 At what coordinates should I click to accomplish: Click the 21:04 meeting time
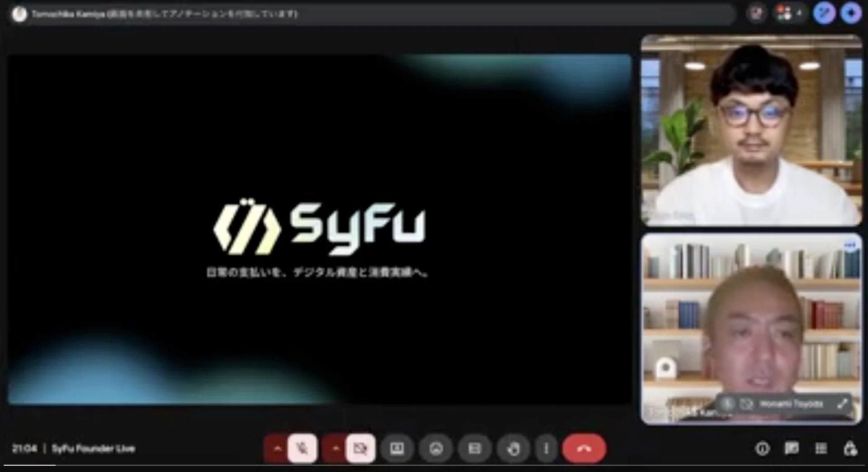click(x=24, y=448)
